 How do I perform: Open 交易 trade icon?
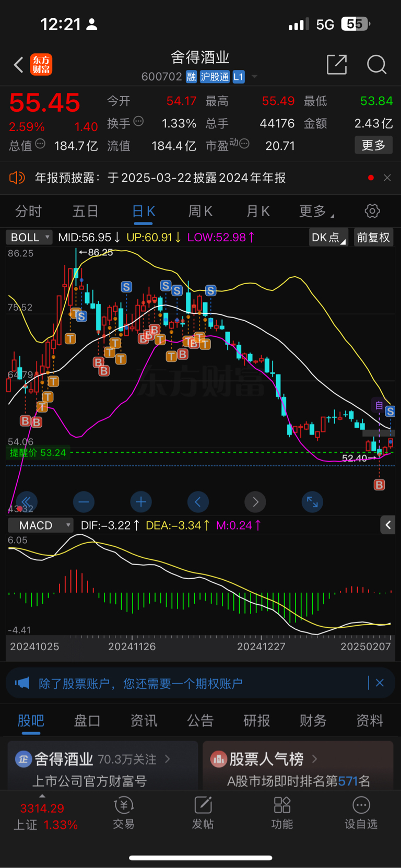pos(124,813)
